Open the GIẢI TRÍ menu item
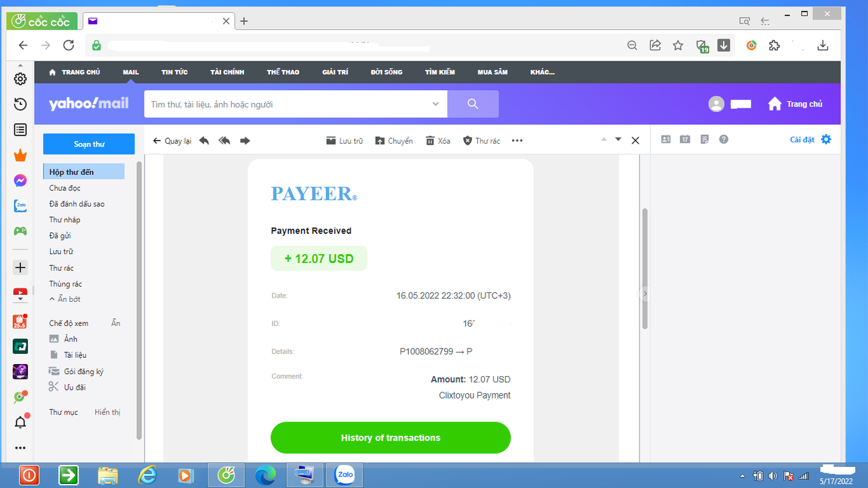The width and height of the screenshot is (868, 488). pyautogui.click(x=335, y=72)
